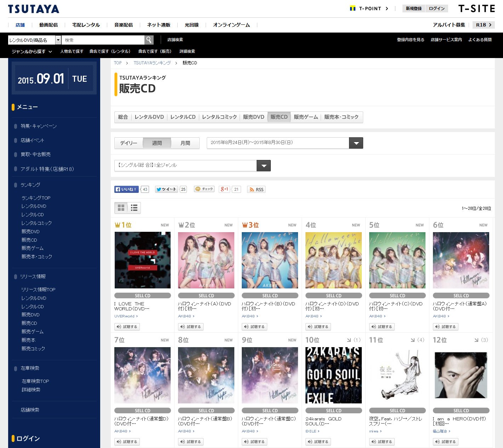Open よくある質問 link
Screen dimensions: 503x448
tap(480, 40)
